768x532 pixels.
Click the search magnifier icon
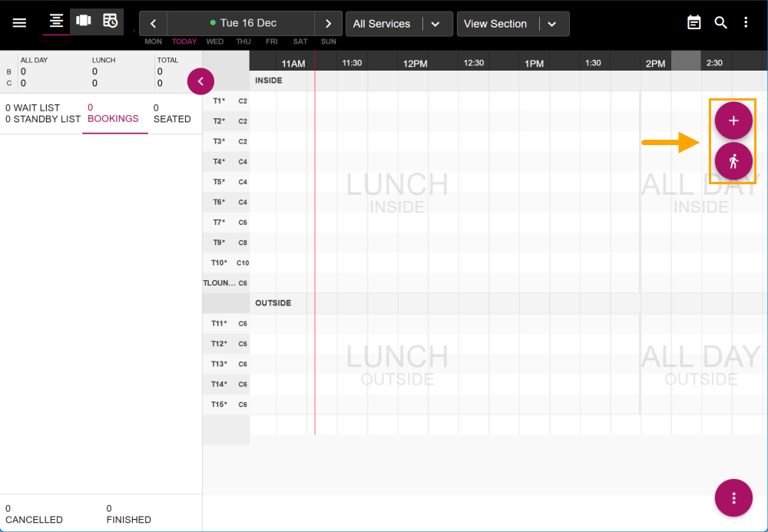pyautogui.click(x=720, y=23)
